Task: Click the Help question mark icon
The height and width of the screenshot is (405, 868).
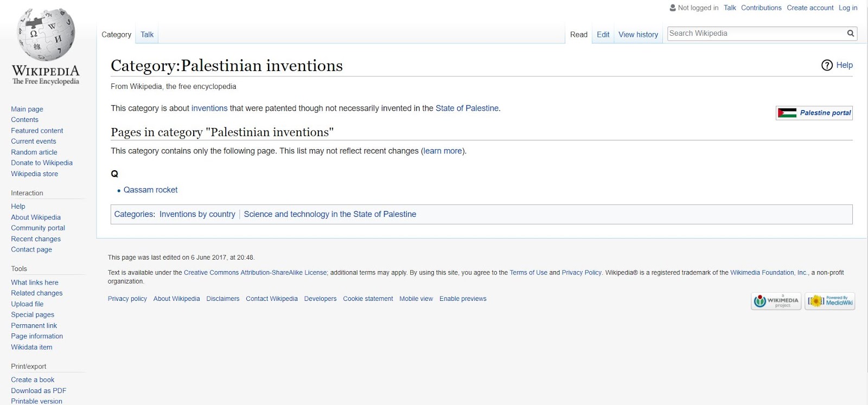Action: point(827,65)
